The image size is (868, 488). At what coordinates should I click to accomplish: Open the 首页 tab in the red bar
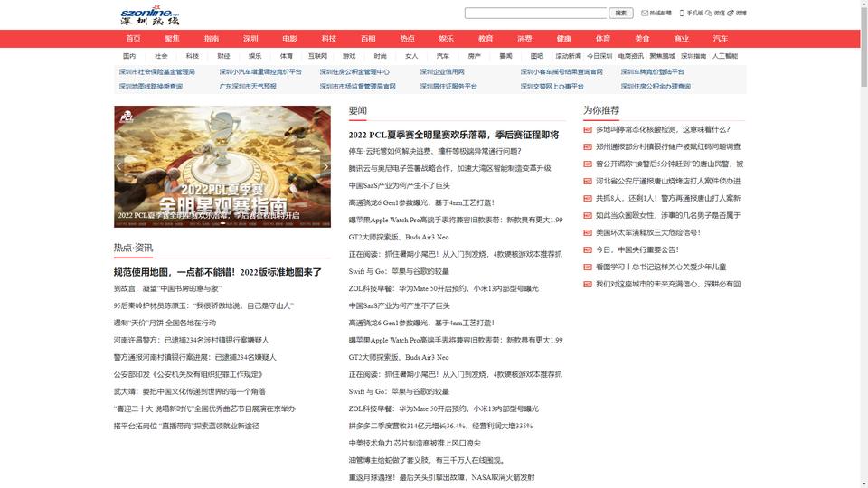coord(134,39)
